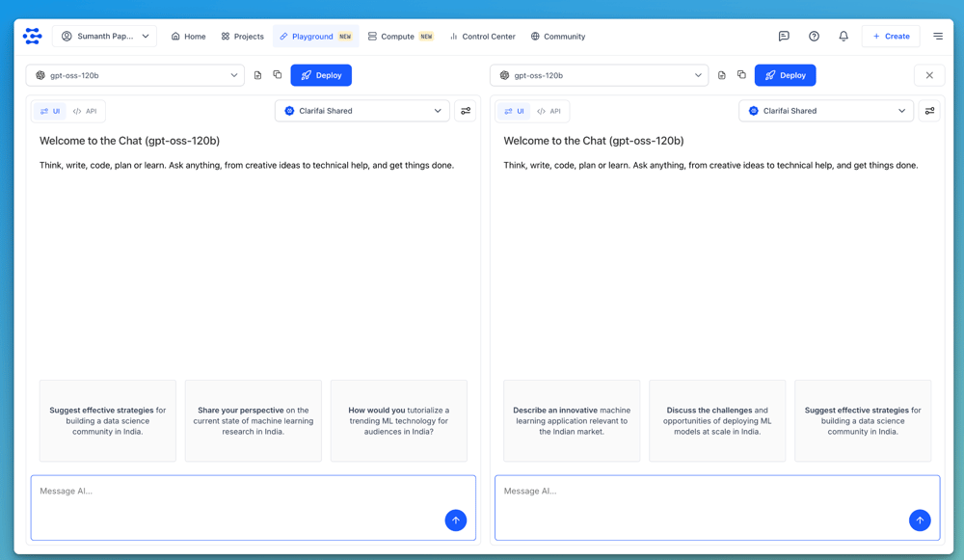The height and width of the screenshot is (560, 964).
Task: Focus the left Message AI input field
Action: pyautogui.click(x=236, y=501)
